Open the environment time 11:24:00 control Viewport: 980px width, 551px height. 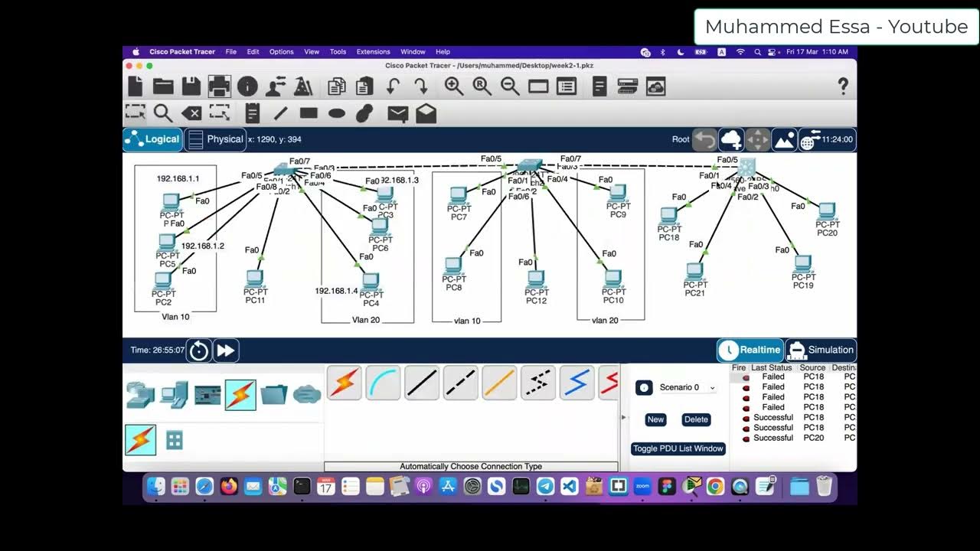827,139
